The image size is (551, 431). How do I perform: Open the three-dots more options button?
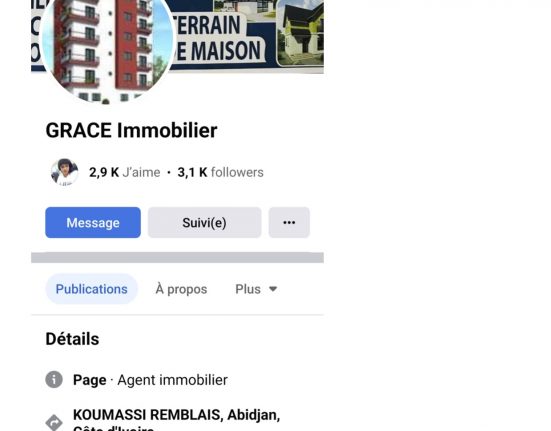point(289,222)
